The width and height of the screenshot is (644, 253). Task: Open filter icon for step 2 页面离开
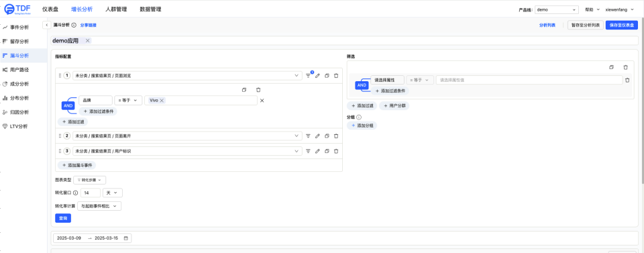(x=308, y=136)
